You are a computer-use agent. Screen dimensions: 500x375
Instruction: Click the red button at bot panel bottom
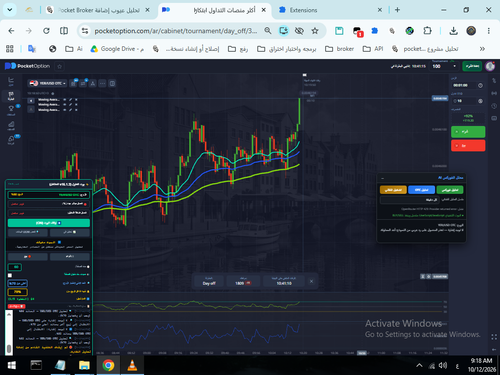point(17,306)
